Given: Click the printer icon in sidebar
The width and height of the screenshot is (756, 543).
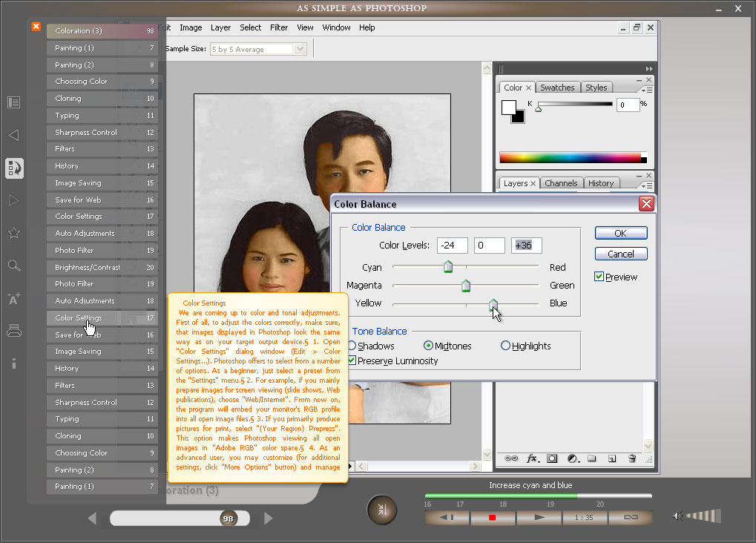Looking at the screenshot, I should coord(14,331).
